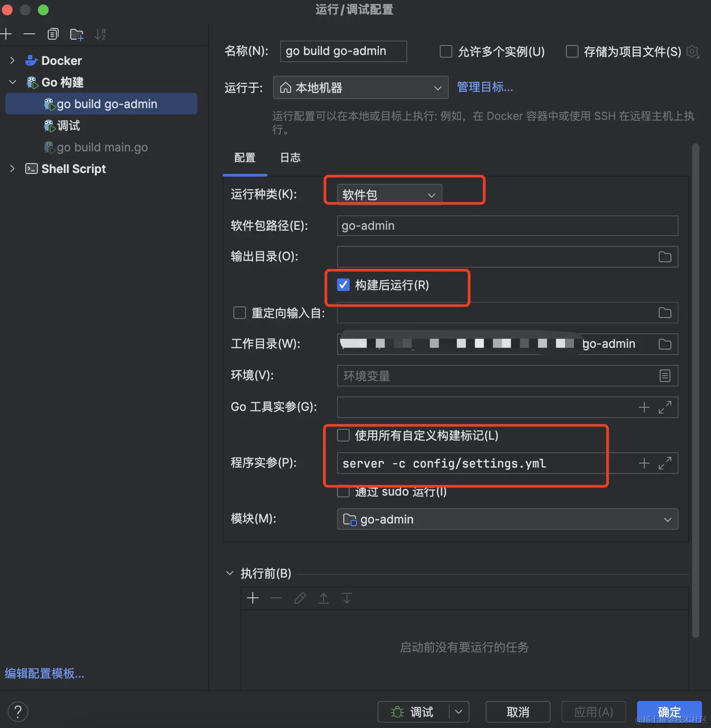Collapse the 执行前 section
711x728 pixels.
tap(230, 573)
